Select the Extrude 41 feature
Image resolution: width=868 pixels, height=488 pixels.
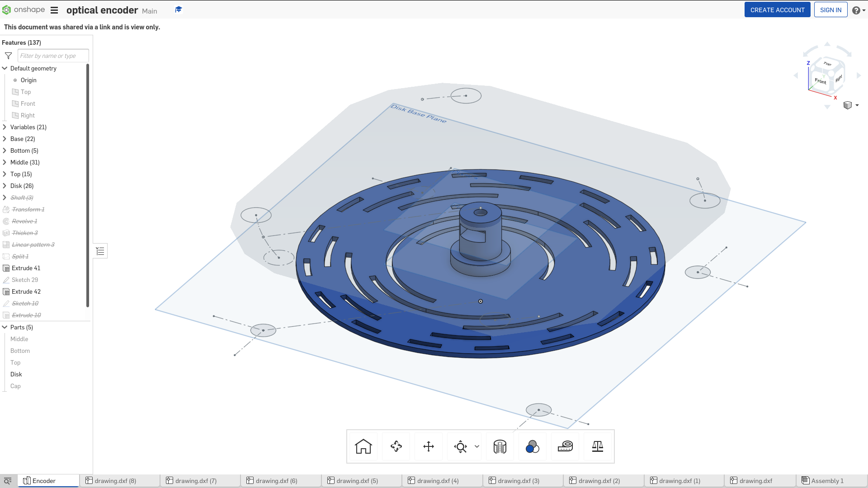click(26, 268)
